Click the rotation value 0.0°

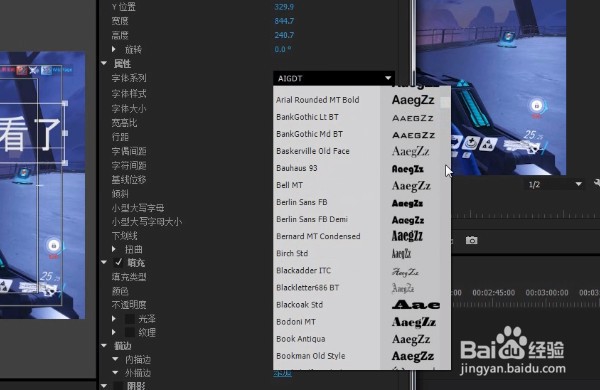tap(283, 49)
